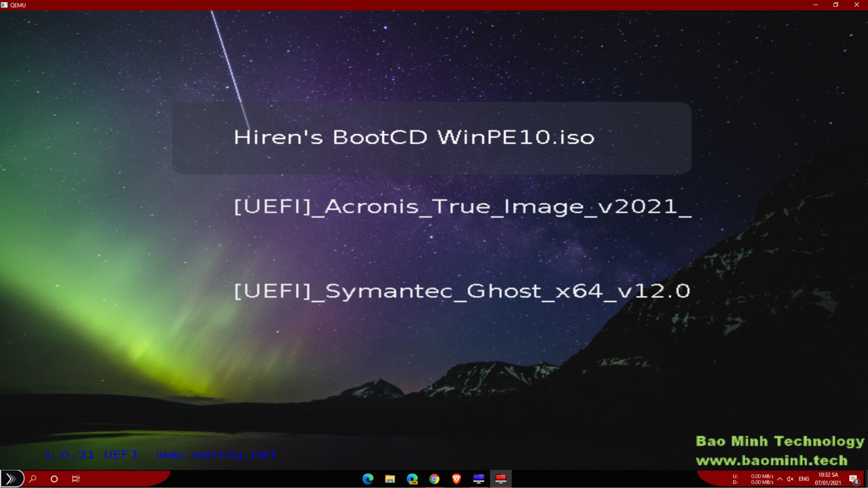Close the QEMU window
This screenshot has width=868, height=488.
[x=857, y=5]
